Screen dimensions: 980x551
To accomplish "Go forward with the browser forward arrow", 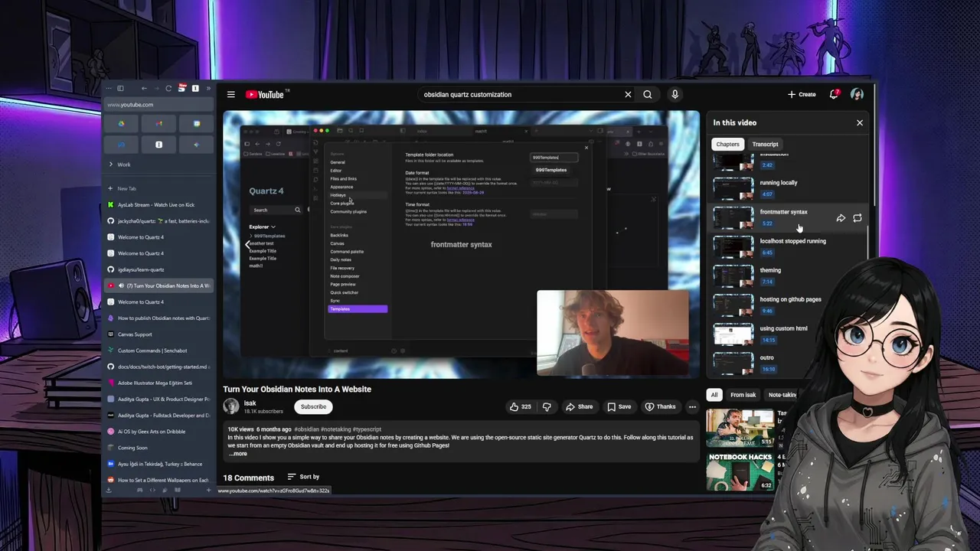I will 156,88.
